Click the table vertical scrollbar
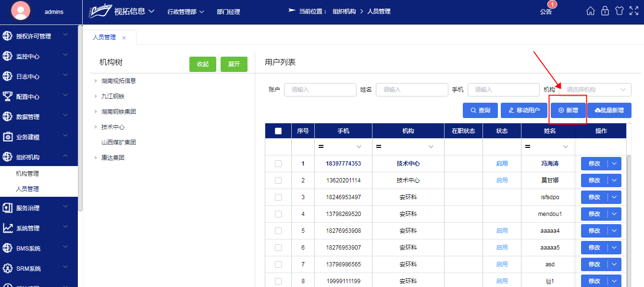This screenshot has height=287, width=644. 629,221
